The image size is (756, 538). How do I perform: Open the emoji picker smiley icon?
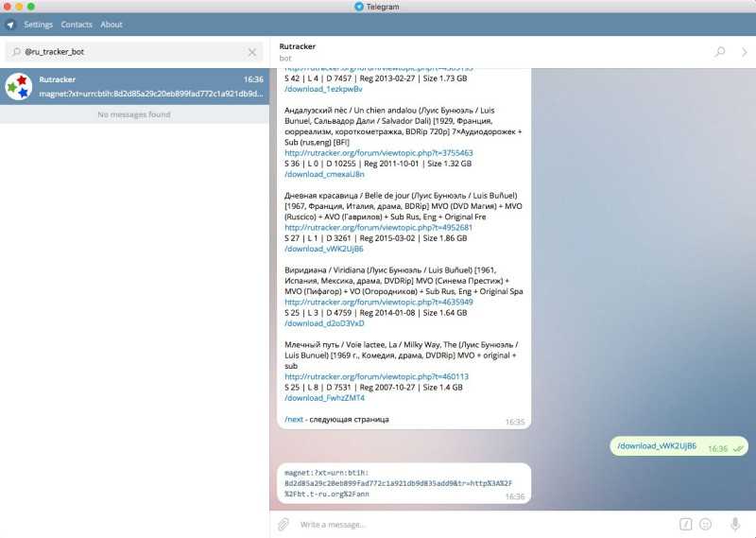coord(705,524)
